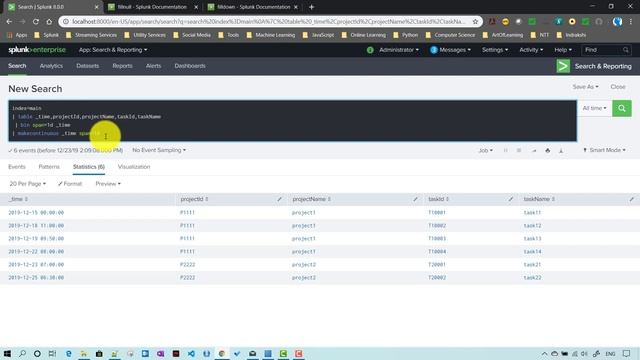Open a new browser tab
This screenshot has width=640, height=360.
coord(311,7)
